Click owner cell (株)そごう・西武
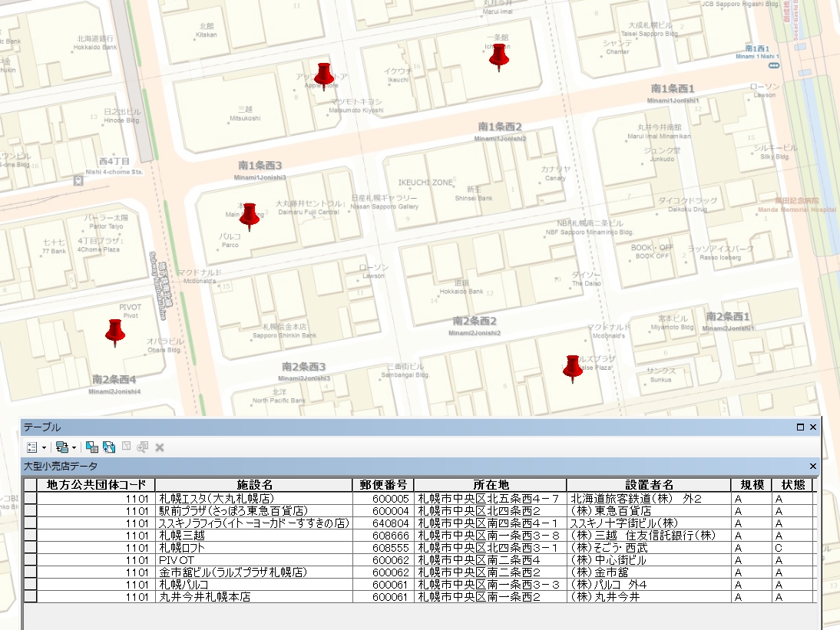Image resolution: width=840 pixels, height=630 pixels. (649, 548)
